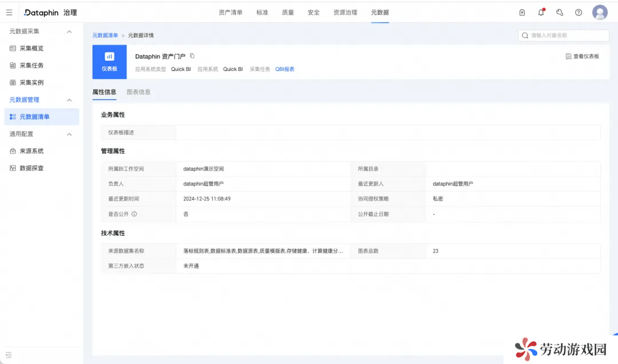Click the chart total value 23

click(x=435, y=251)
